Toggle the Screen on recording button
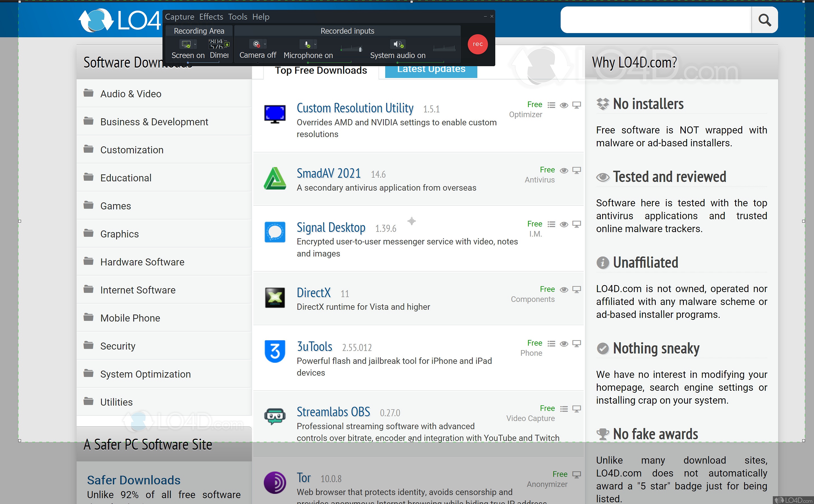 [x=186, y=44]
